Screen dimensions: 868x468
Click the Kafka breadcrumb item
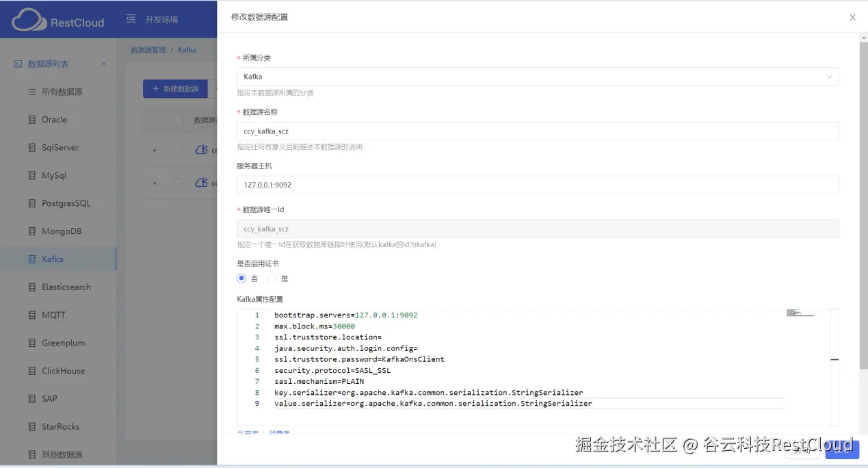(187, 50)
